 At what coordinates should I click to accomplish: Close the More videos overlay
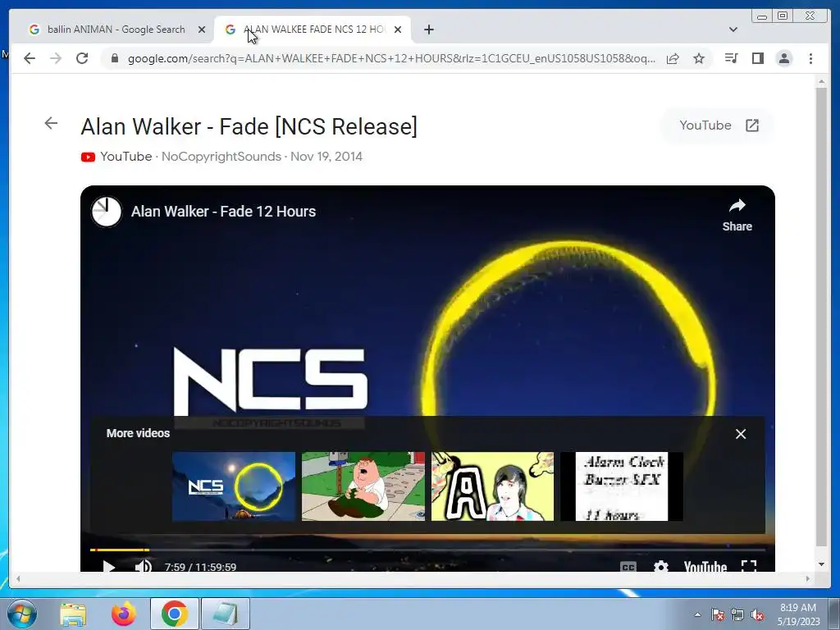pyautogui.click(x=741, y=434)
